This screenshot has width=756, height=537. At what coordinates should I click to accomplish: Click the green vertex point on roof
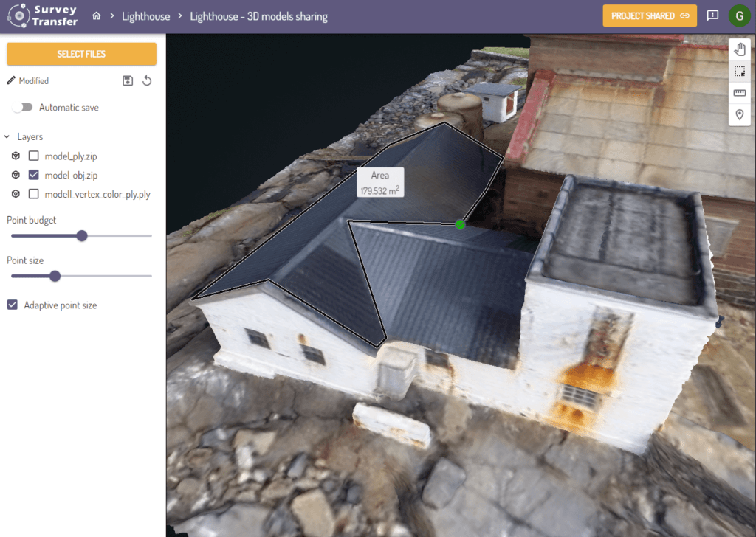460,224
